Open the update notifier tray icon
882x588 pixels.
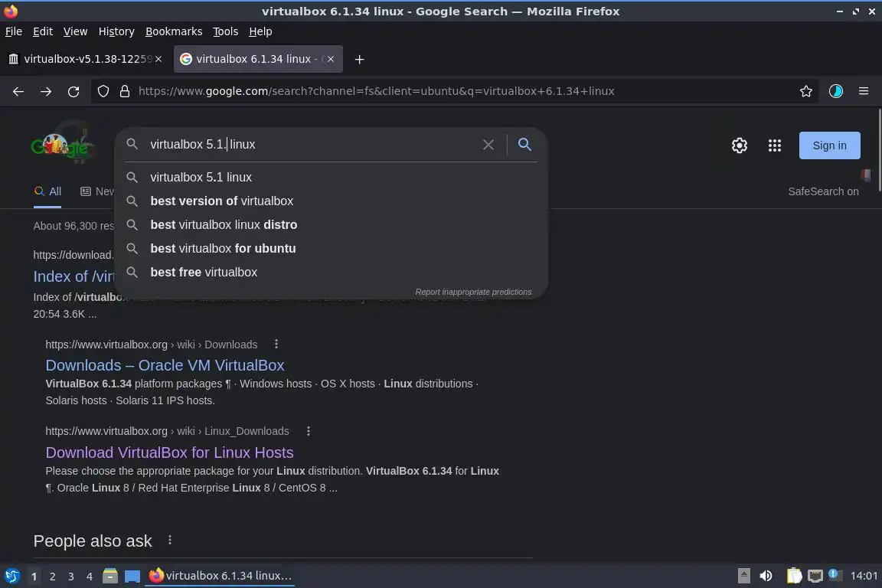835,575
